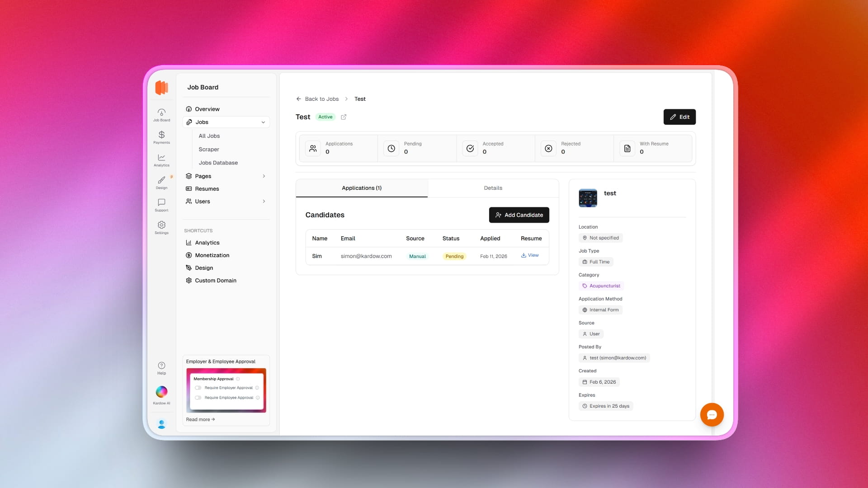Image resolution: width=868 pixels, height=488 pixels.
Task: Enable Require Employee Approval
Action: coord(198,398)
